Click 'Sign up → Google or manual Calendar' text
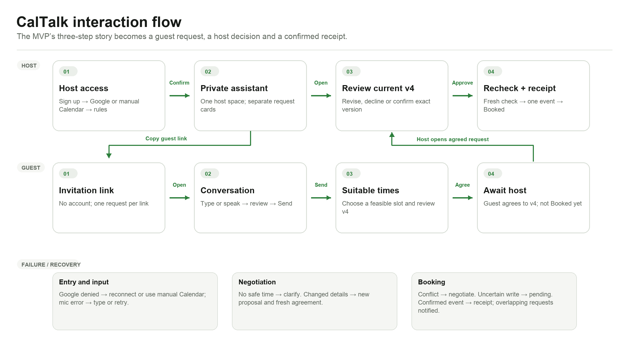The height and width of the screenshot is (364, 629). point(99,105)
